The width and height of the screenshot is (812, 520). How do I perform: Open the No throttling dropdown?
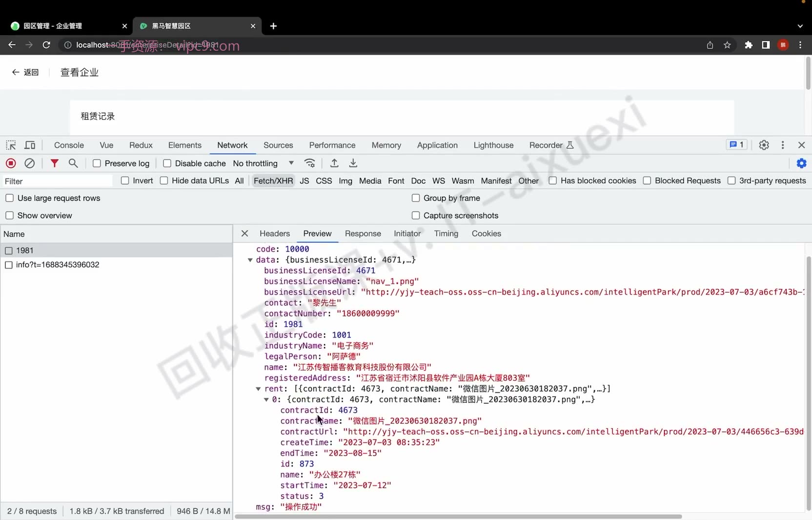click(264, 163)
